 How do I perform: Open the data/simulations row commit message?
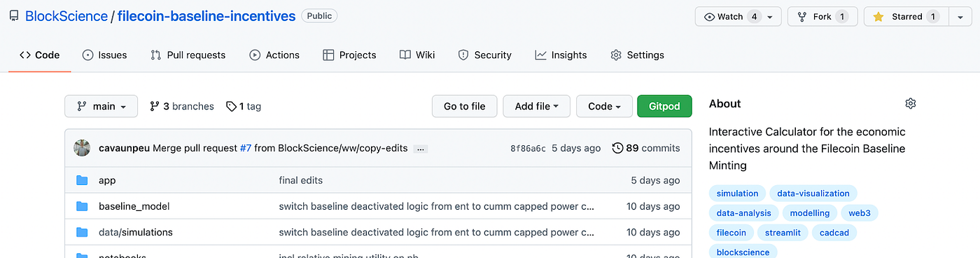click(x=437, y=232)
